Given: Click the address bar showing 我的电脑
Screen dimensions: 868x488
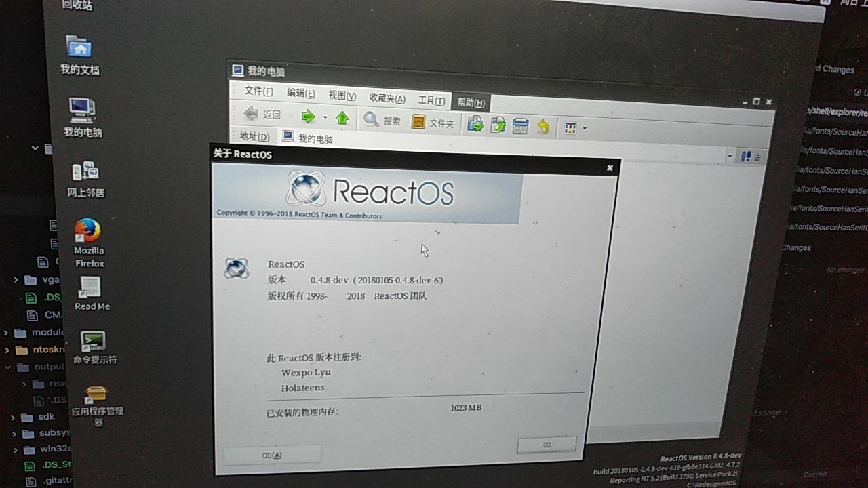Looking at the screenshot, I should click(x=502, y=146).
